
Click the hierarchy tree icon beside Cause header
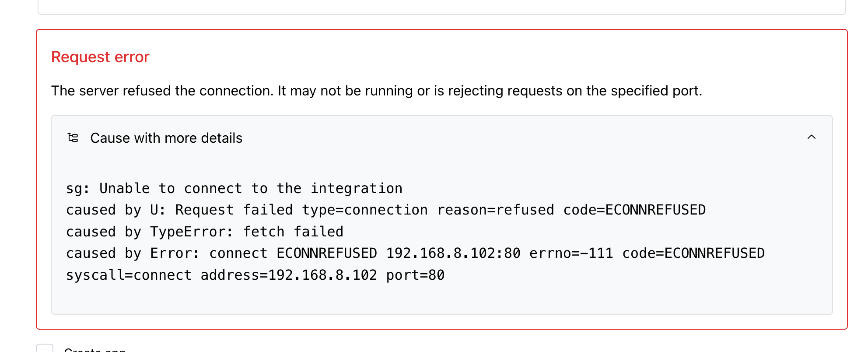click(73, 138)
